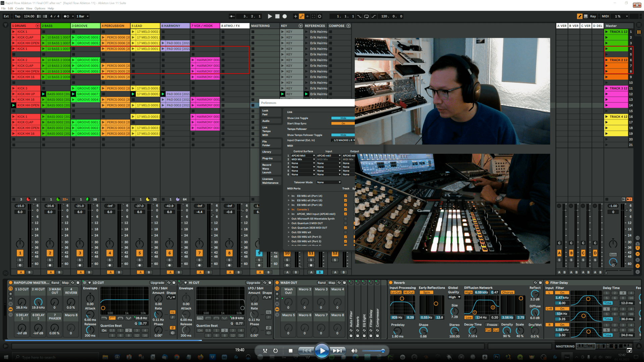Launch the KICK 1 clip in the Drums track
Screen dimensions: 644x362
pos(13,32)
